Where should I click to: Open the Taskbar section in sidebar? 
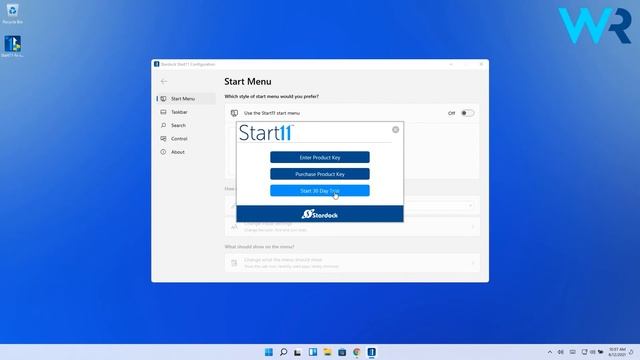point(186,112)
